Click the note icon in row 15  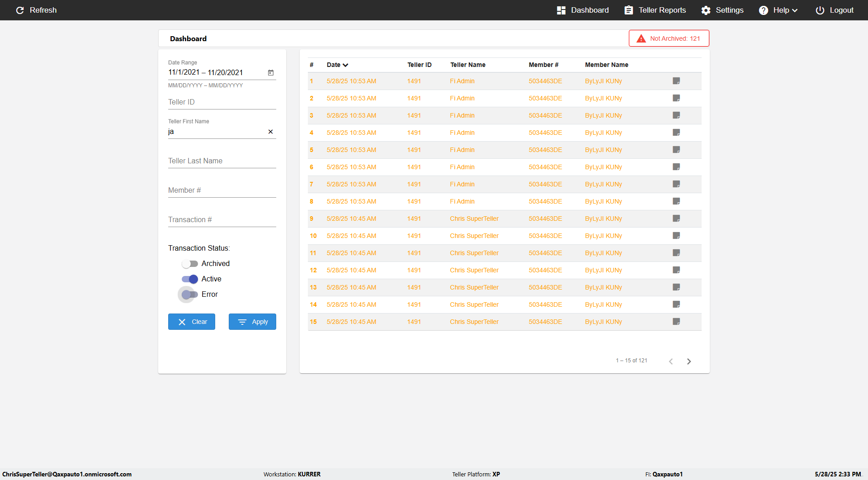click(676, 322)
